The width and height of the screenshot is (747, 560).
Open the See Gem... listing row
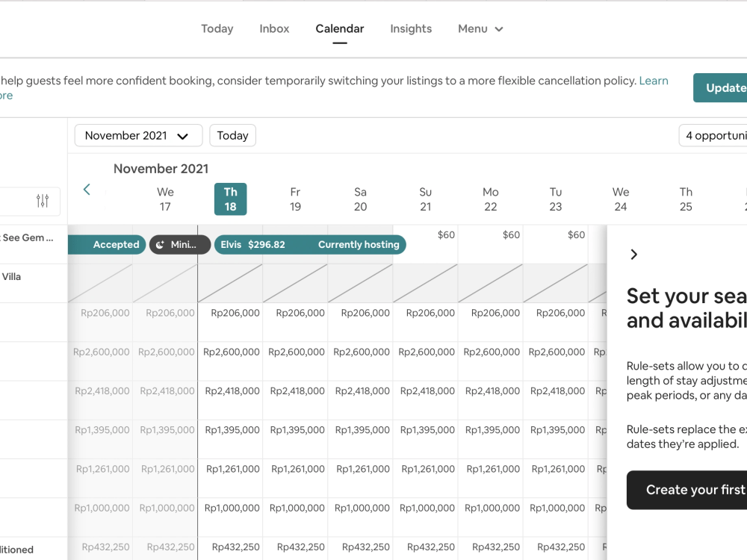tap(34, 244)
